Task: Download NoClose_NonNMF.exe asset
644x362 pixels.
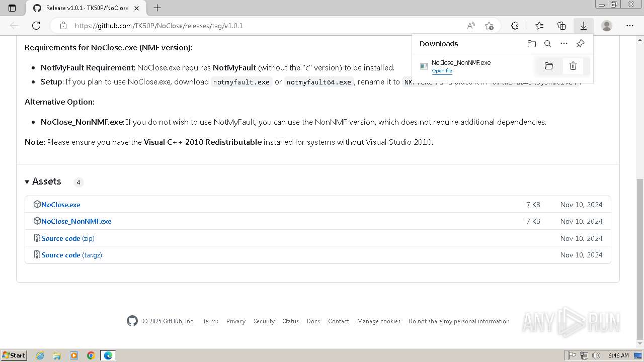Action: point(76,221)
